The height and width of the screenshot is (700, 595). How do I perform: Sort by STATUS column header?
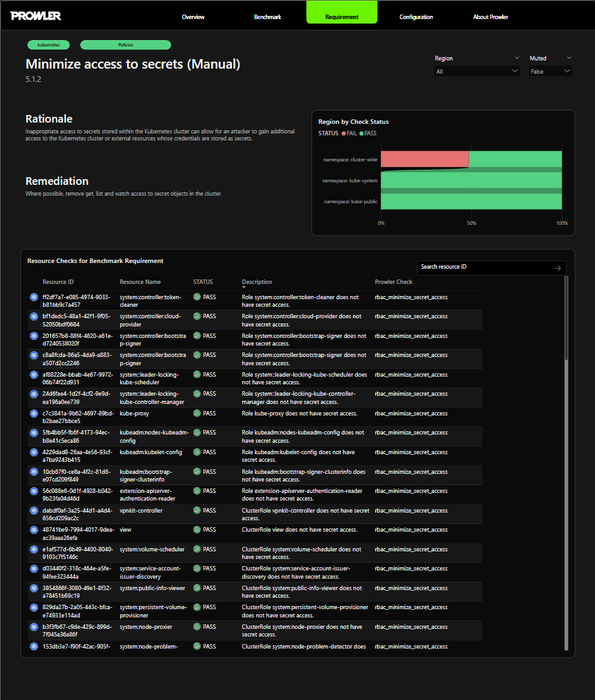(203, 282)
